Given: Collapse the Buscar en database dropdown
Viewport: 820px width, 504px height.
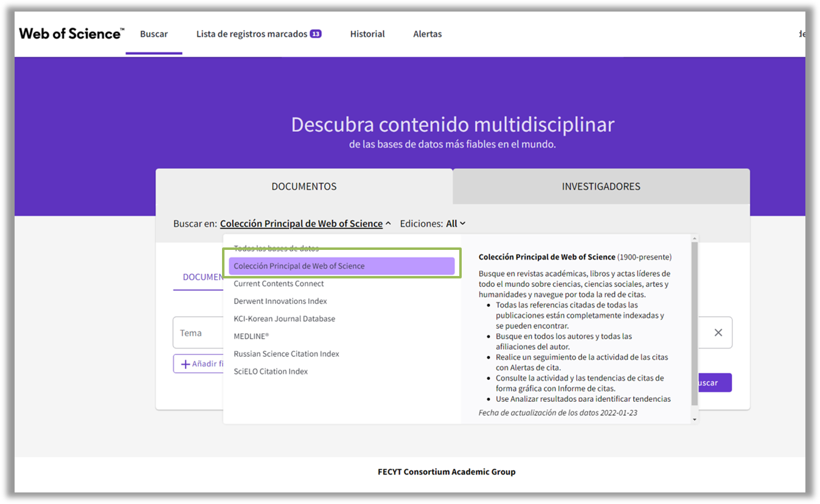Looking at the screenshot, I should pos(305,224).
